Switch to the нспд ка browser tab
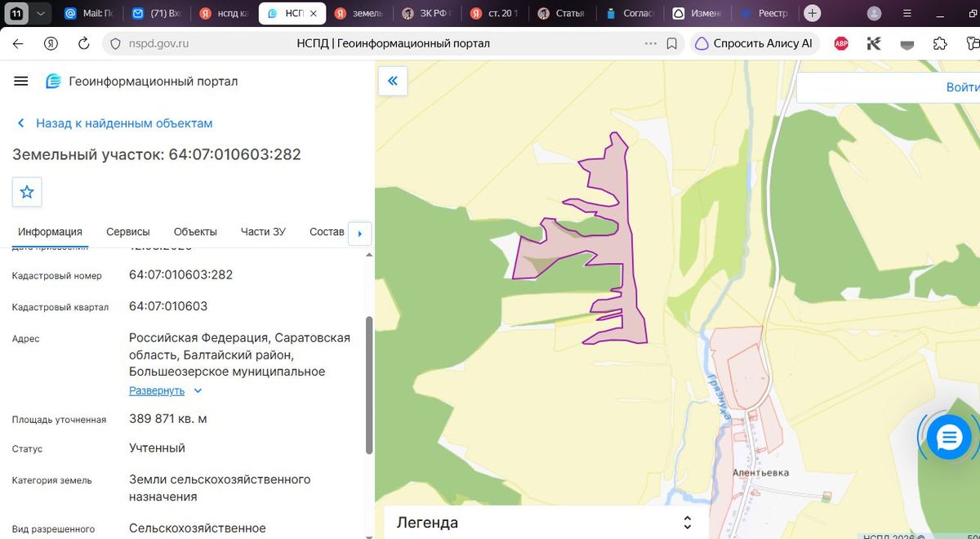 point(225,13)
